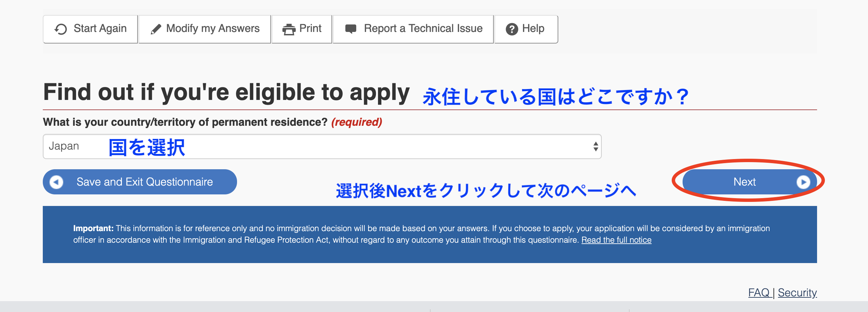Click the right arrow circle on Next button
The image size is (868, 312).
pos(803,182)
